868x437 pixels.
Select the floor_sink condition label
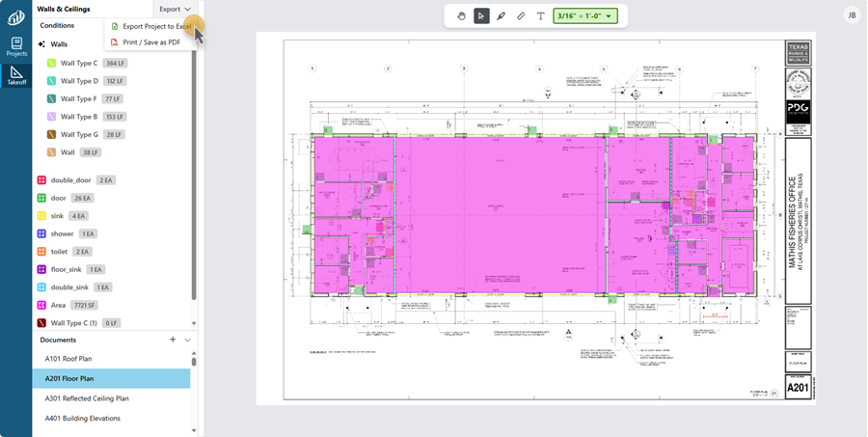(x=66, y=269)
